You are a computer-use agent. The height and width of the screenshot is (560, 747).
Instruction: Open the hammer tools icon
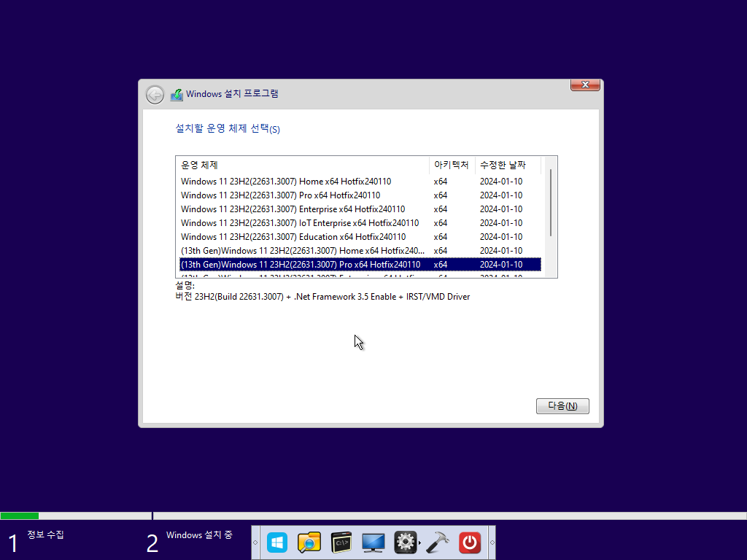438,542
